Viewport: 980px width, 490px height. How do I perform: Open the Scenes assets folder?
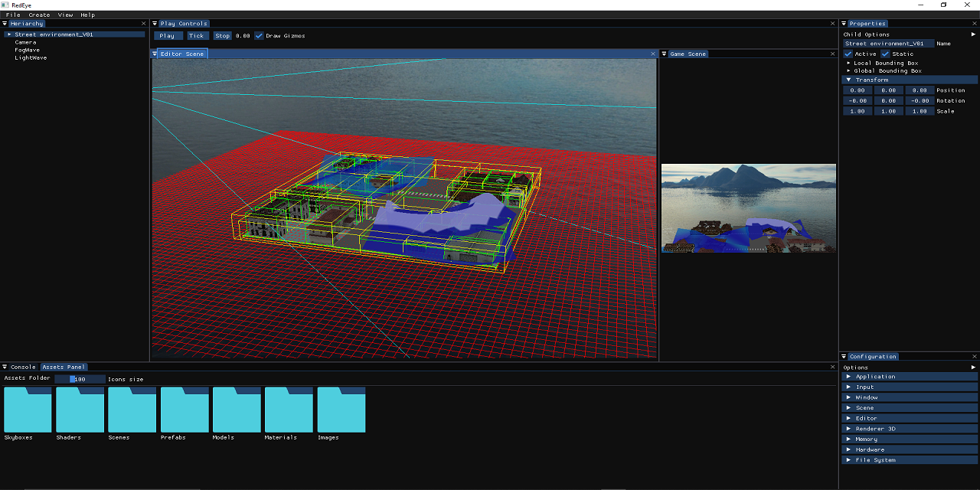pos(131,411)
